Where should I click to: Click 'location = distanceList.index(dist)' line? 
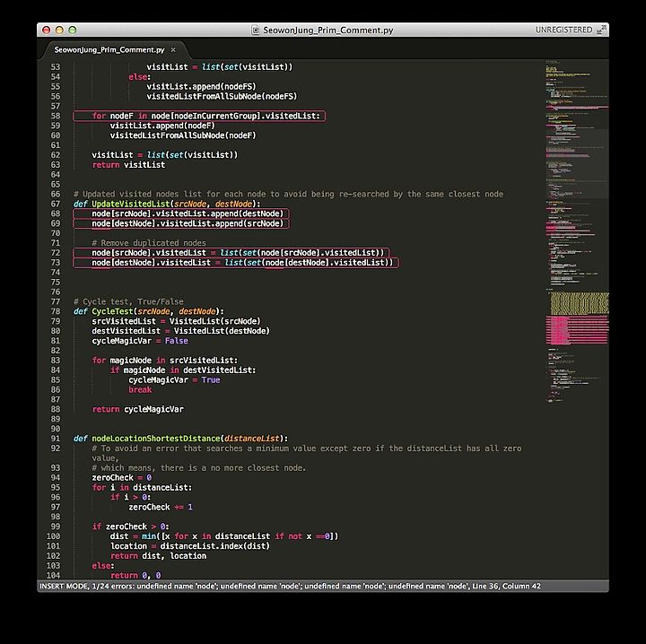[x=190, y=546]
